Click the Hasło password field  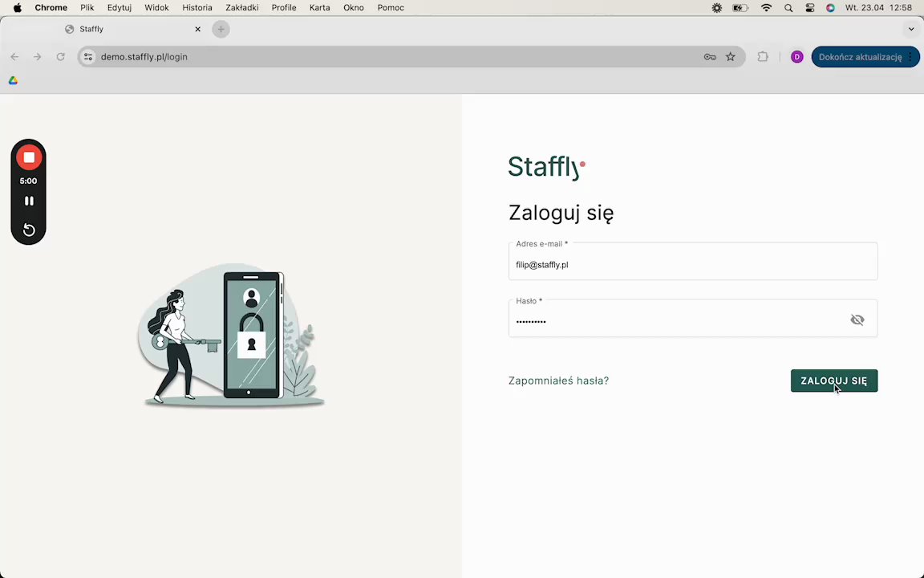pos(693,319)
